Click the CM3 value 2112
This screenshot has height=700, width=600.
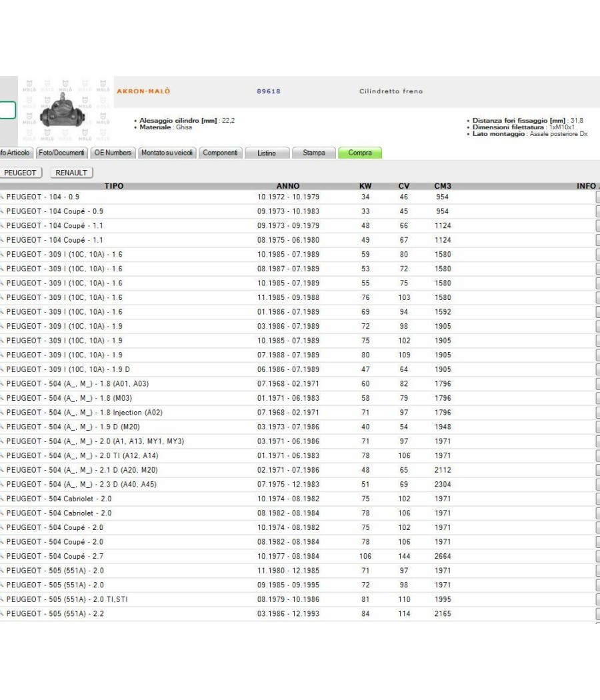pyautogui.click(x=443, y=469)
